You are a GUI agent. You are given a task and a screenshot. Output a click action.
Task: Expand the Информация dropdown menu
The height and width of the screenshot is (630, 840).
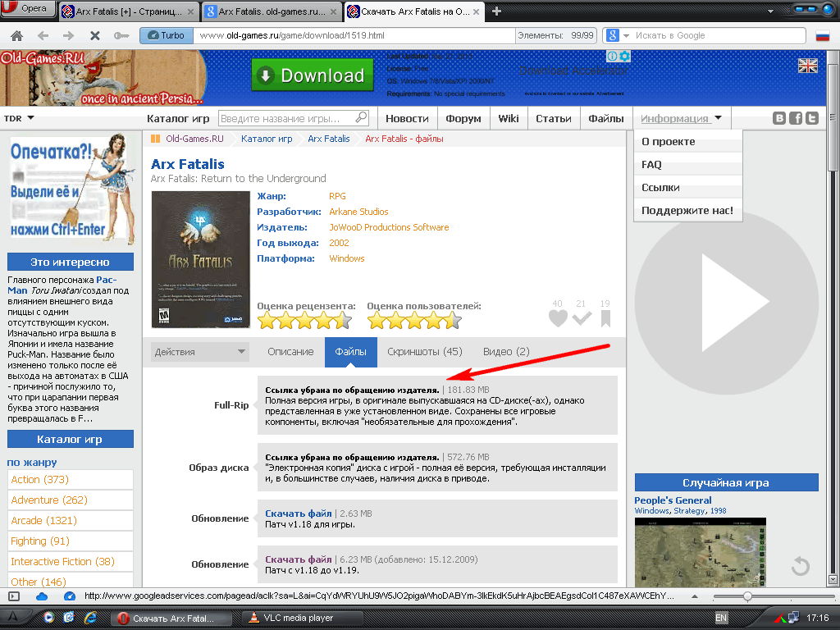pos(682,118)
